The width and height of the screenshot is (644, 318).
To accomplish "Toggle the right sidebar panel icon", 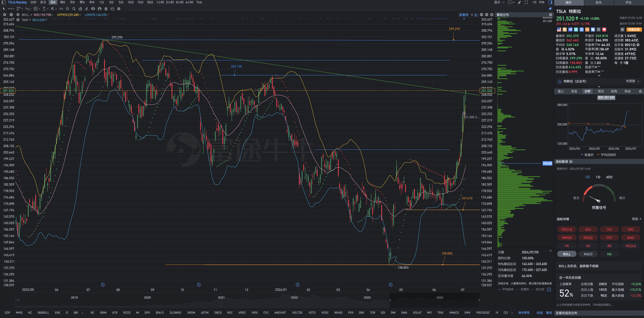I will 550,2.
